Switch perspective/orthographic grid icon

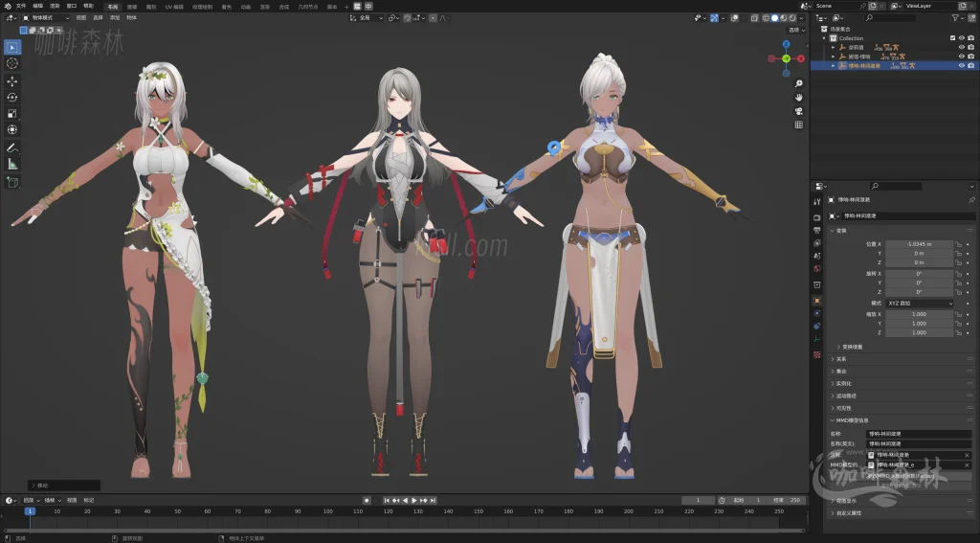click(799, 124)
